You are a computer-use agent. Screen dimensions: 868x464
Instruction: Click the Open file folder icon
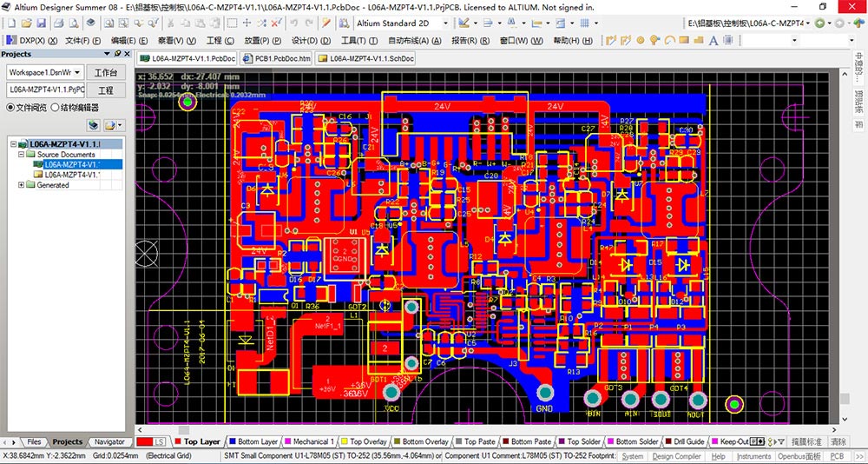point(27,23)
